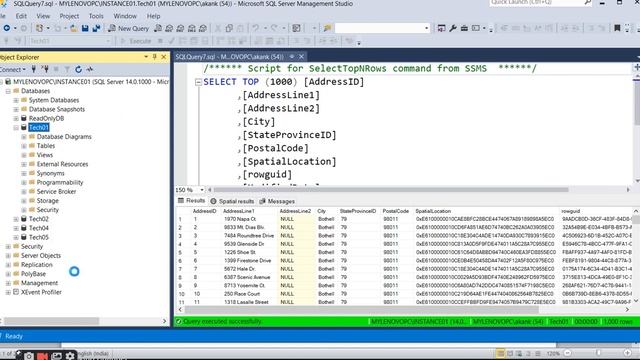Open the Project menu
The width and height of the screenshot is (640, 360).
69,16
